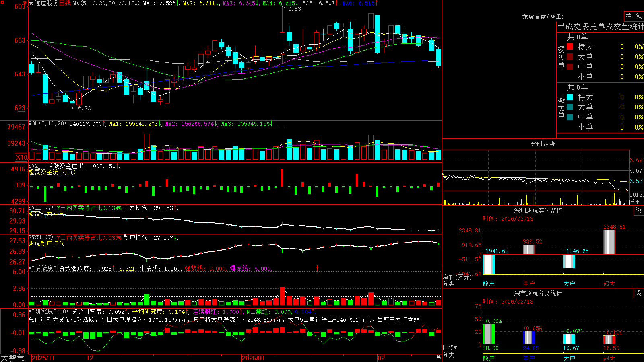Click the AI活跃度2 indicator label
Screen dimensions: 644x362
(43, 268)
